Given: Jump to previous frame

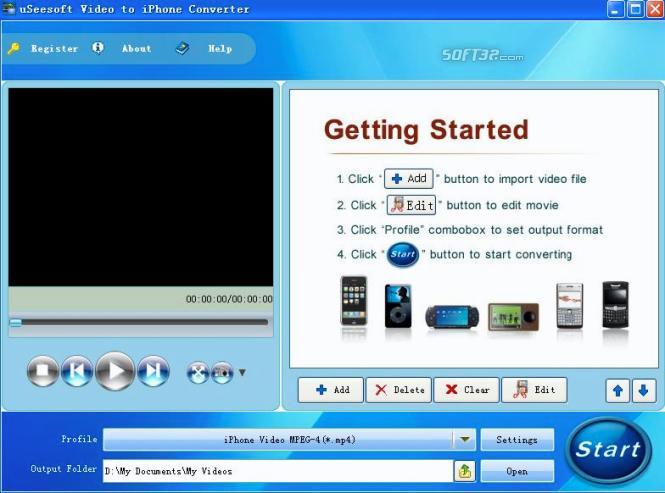Looking at the screenshot, I should pos(77,371).
